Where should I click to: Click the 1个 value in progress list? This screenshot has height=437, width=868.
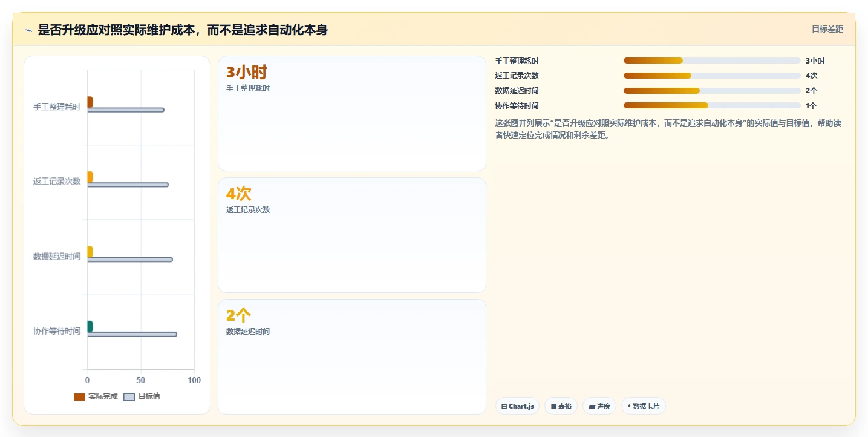(811, 105)
